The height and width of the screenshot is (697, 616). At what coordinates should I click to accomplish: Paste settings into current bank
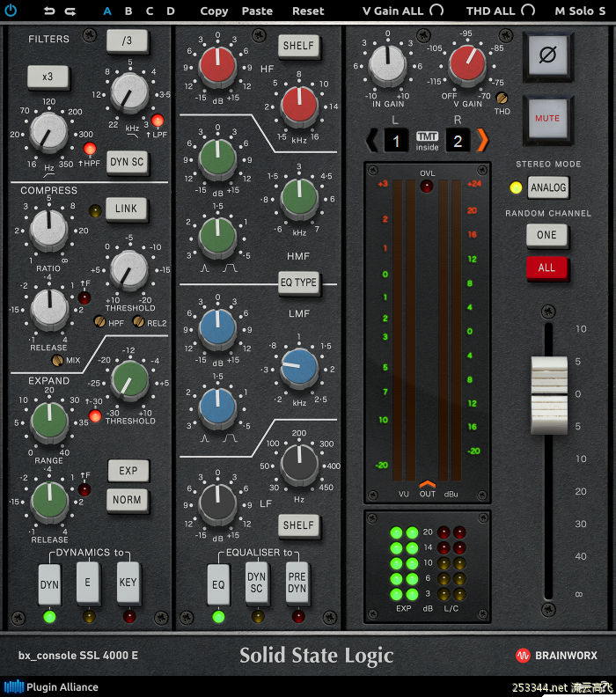pos(257,11)
